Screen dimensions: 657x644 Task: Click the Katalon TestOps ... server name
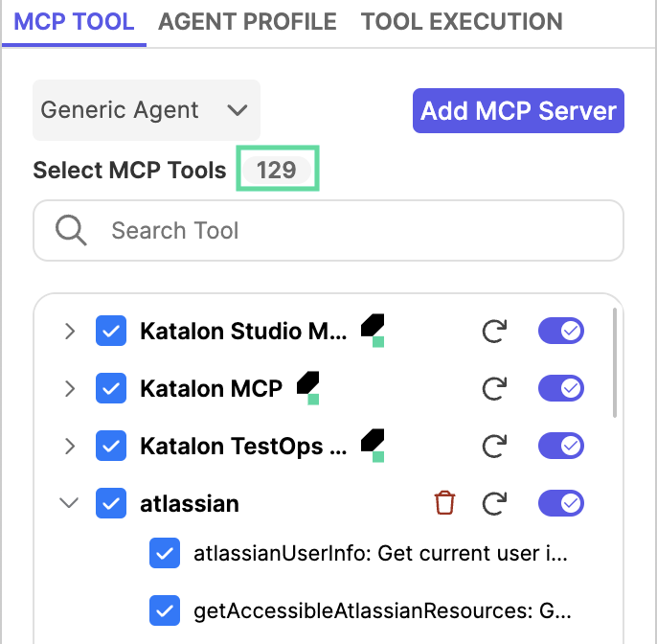point(243,447)
